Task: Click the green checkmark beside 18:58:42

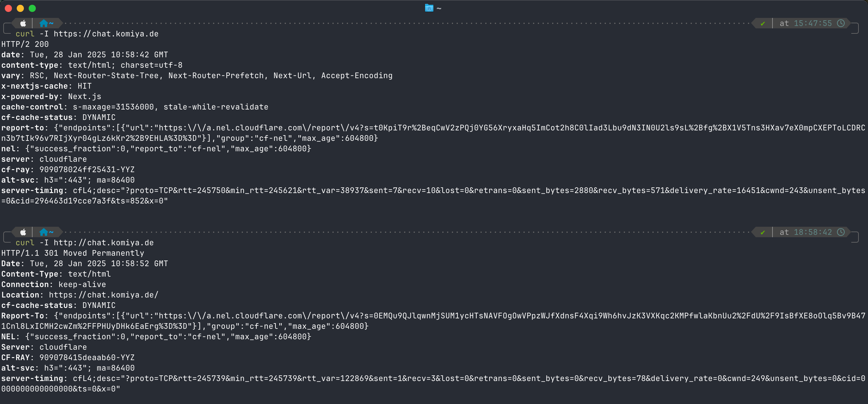Action: (763, 232)
